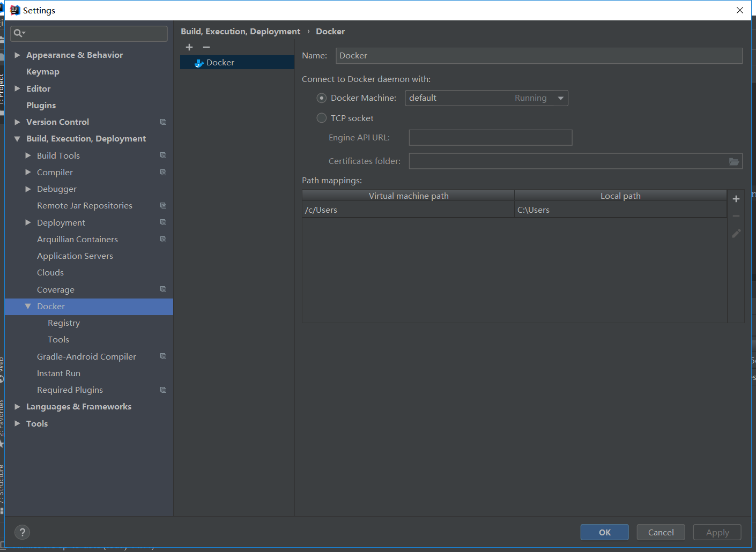Expand Deployment node

(28, 222)
